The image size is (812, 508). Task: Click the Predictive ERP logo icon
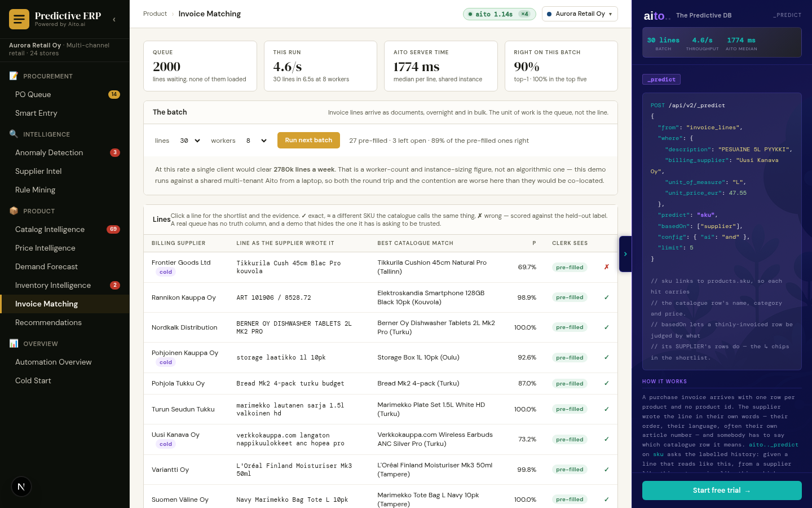pos(19,19)
